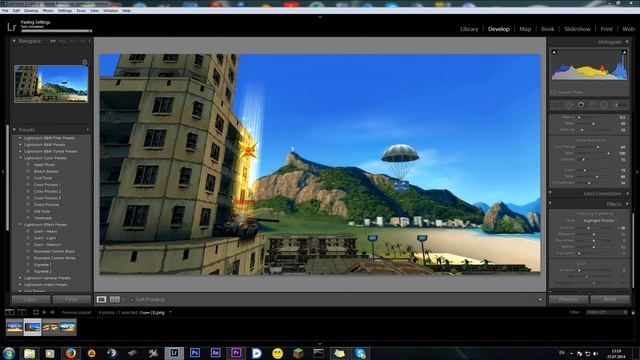Switch to Before/After view icon
640x360 pixels.
[115, 300]
